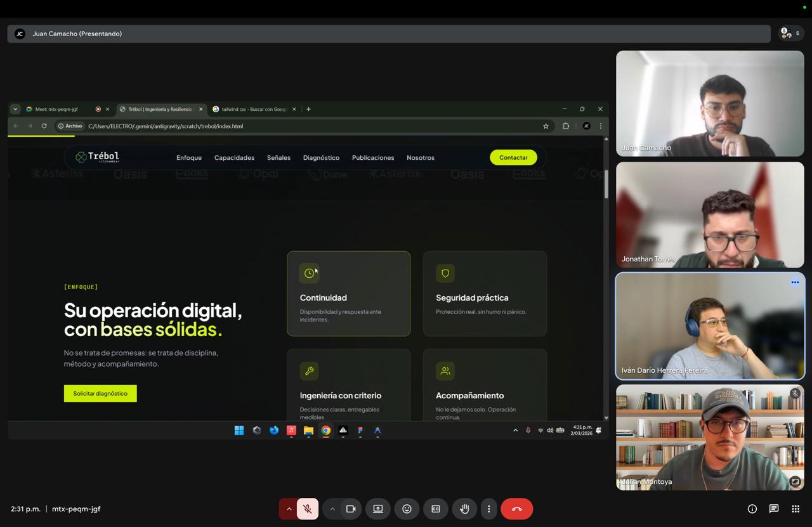Start presenting your screen in Meet

(x=378, y=509)
